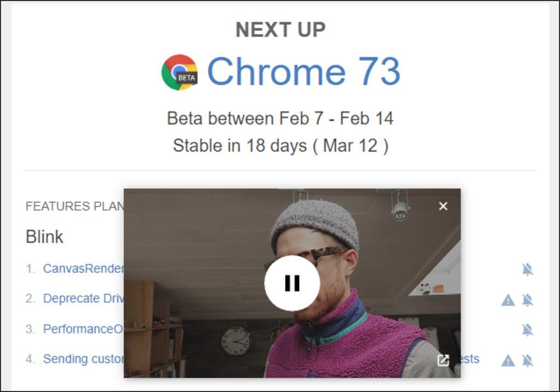Click the muted bell icon for CanvasRender feature
The width and height of the screenshot is (560, 392).
click(x=527, y=268)
